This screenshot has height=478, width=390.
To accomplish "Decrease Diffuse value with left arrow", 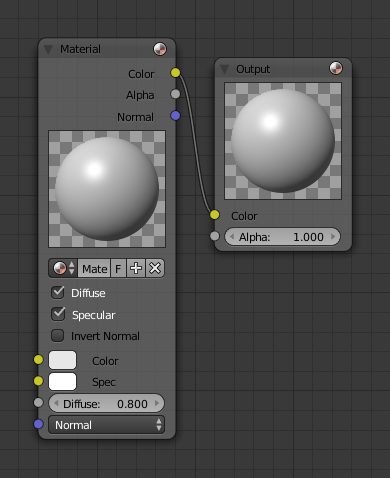I will [x=56, y=403].
